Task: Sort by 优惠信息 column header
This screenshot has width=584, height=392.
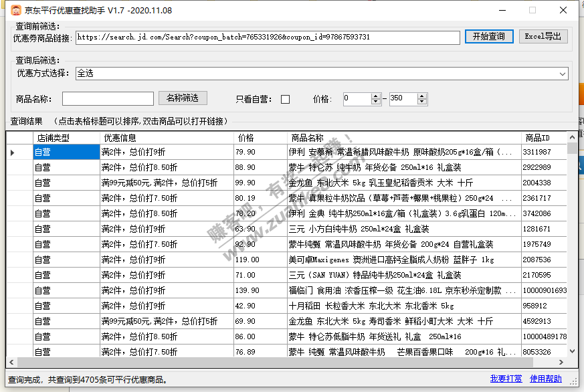Action: click(167, 138)
